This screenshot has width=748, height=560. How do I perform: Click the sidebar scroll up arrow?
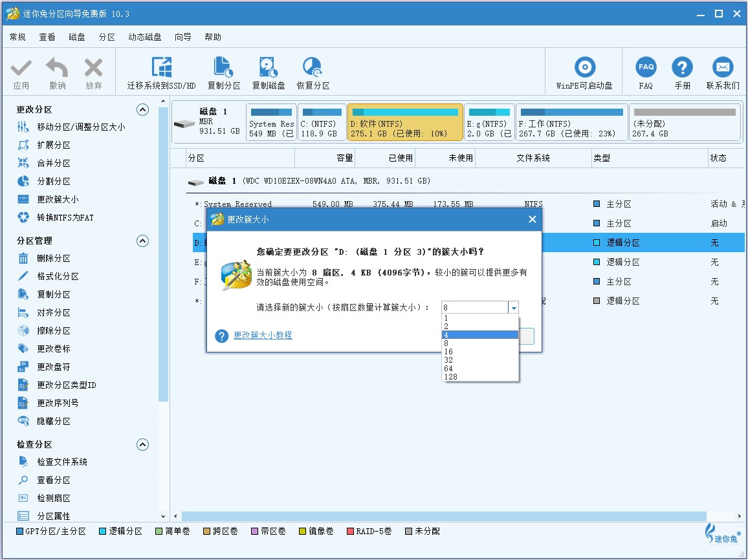(x=163, y=101)
